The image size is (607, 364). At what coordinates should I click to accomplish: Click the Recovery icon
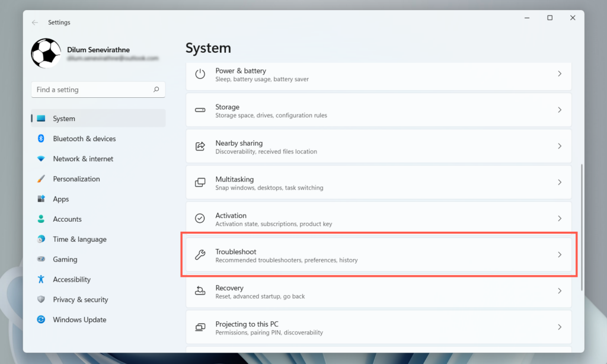click(200, 291)
